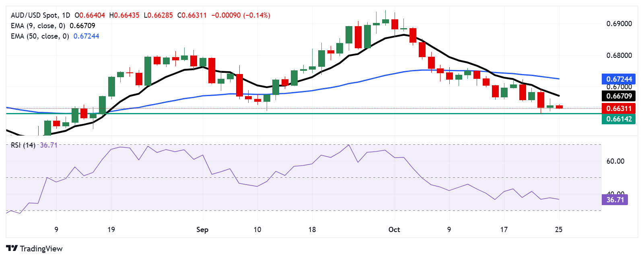Click the TradingView logo
The height and width of the screenshot is (259, 644).
(x=34, y=249)
